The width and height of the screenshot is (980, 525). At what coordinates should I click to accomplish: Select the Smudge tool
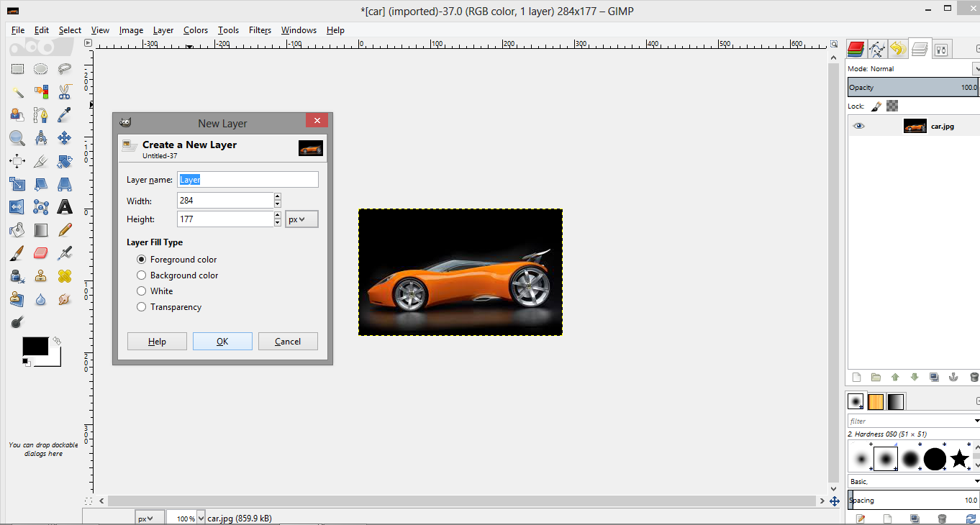click(65, 299)
